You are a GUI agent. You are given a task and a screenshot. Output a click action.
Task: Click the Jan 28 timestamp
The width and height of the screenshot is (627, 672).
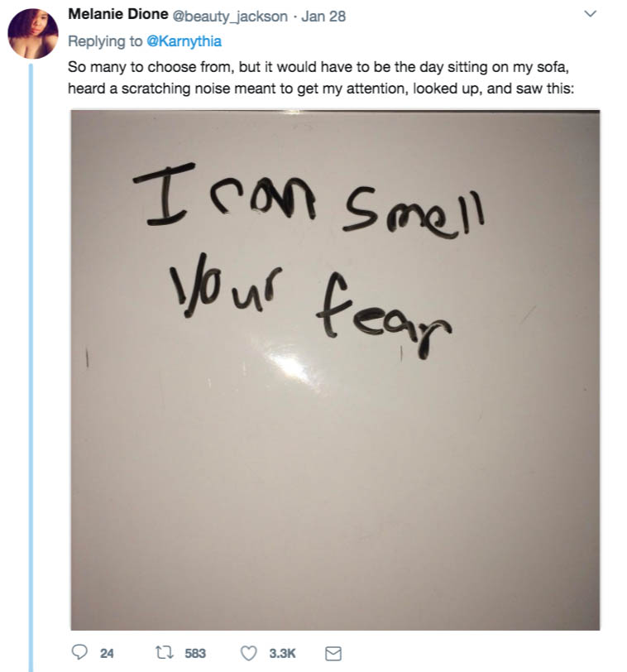(x=326, y=16)
